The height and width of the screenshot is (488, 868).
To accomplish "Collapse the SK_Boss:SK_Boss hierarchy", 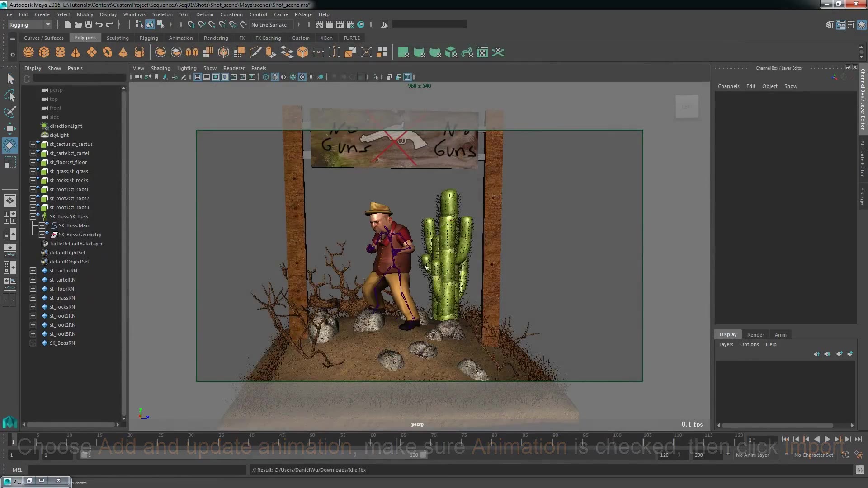I will (33, 216).
